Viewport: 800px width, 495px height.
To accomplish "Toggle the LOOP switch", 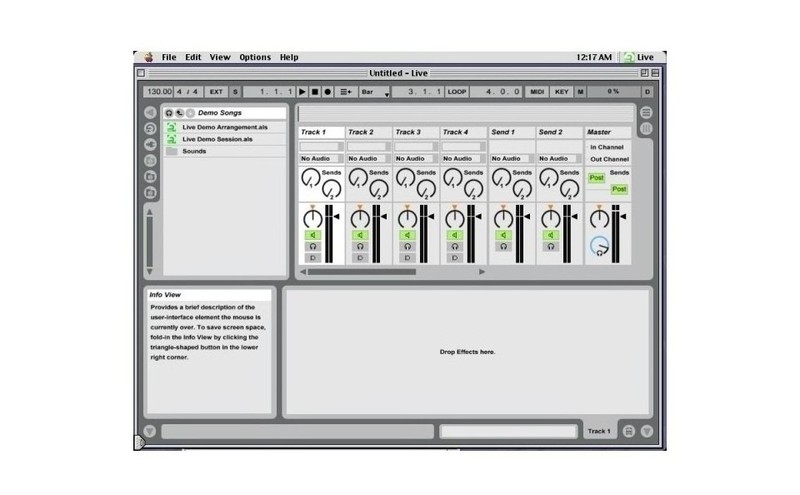I will (457, 92).
